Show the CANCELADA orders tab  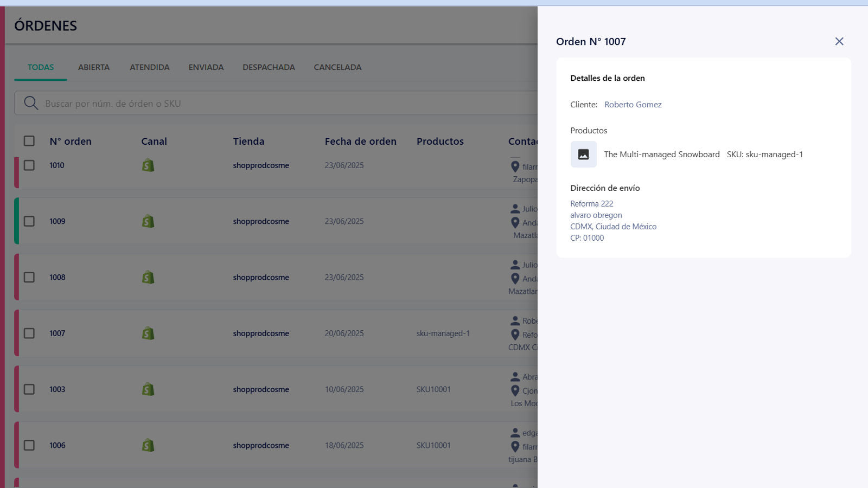[x=337, y=67]
